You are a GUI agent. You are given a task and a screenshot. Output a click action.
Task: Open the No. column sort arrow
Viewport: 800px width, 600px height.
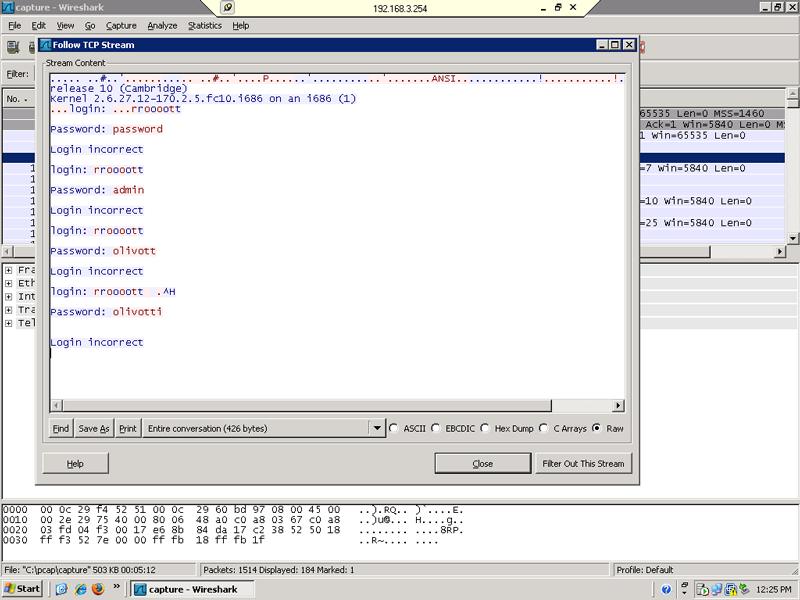[x=26, y=99]
